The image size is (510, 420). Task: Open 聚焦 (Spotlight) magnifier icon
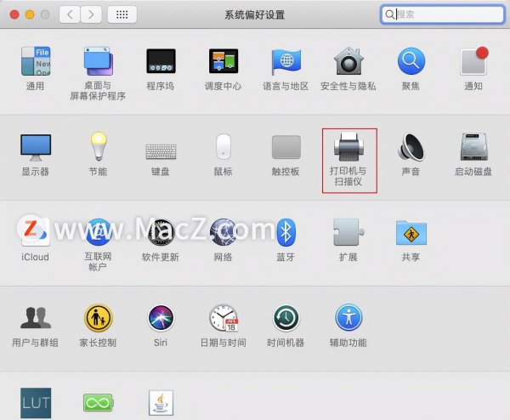click(x=411, y=61)
